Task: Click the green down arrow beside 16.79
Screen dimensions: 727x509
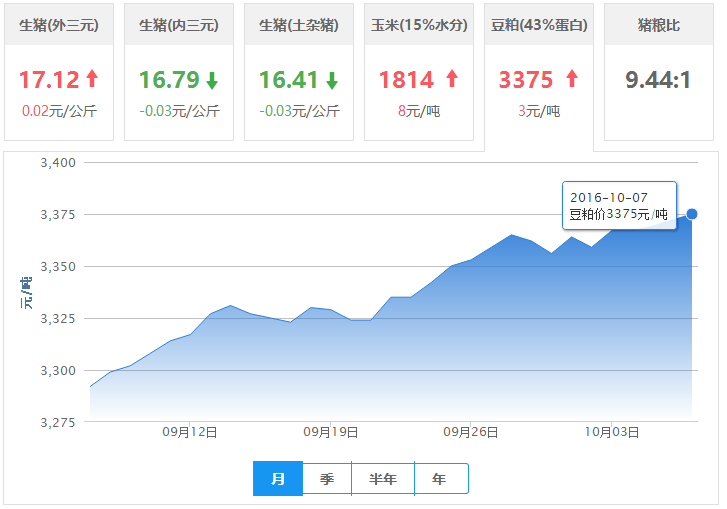Action: pos(212,81)
